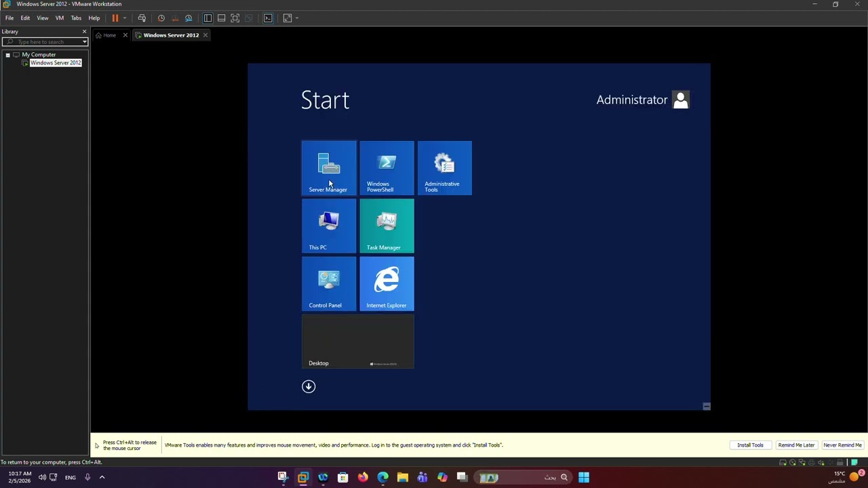Open Microsoft Edge from the host taskbar

383,477
